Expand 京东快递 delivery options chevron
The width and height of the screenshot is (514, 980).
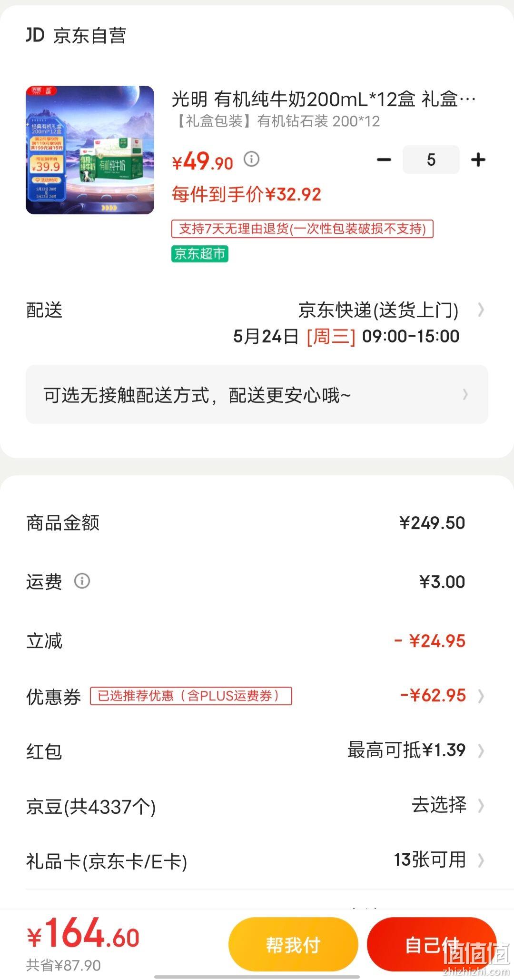click(481, 310)
